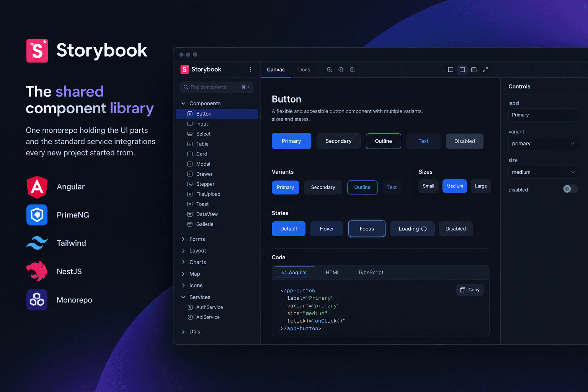Click the red Angular logo on the left
Screen dimensions: 588x392
[x=37, y=187]
